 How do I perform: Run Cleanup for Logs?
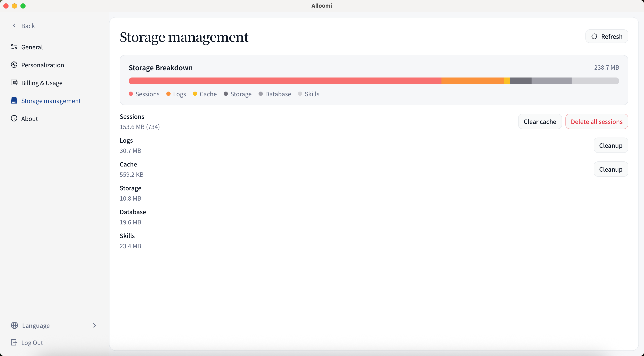[x=611, y=145]
